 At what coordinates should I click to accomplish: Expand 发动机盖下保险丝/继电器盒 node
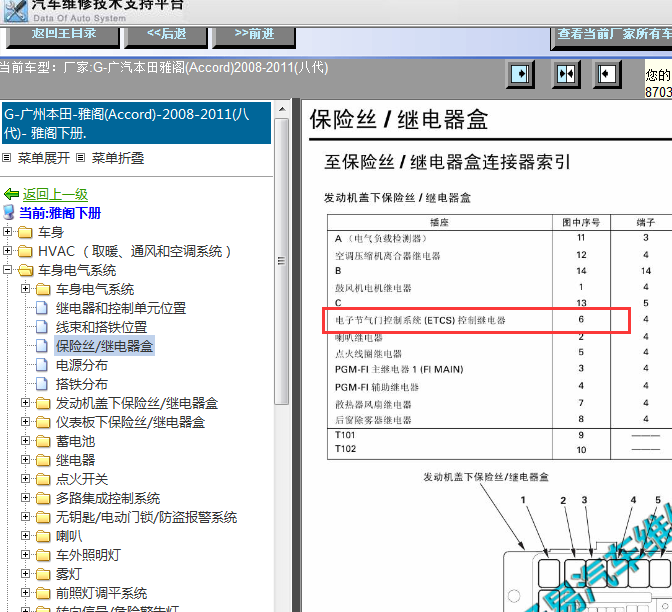25,402
